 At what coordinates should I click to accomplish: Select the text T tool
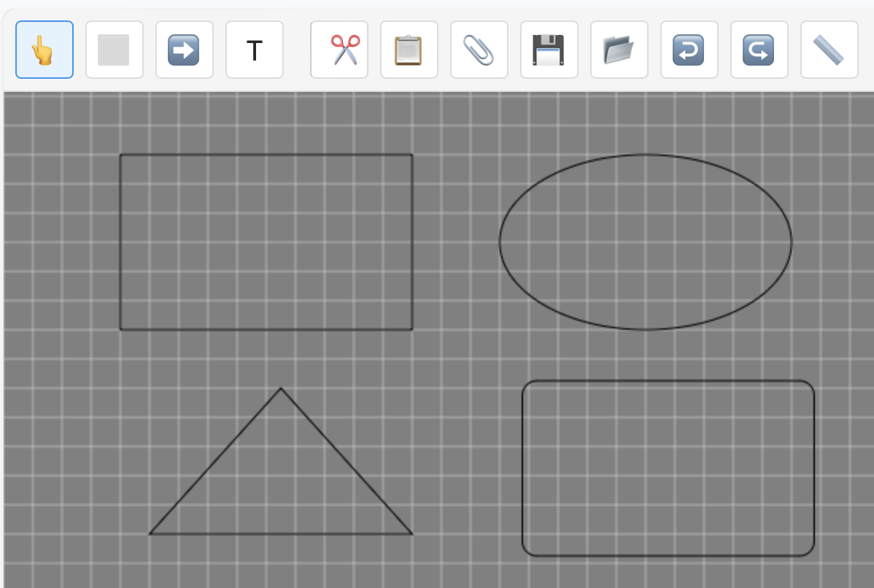point(255,50)
